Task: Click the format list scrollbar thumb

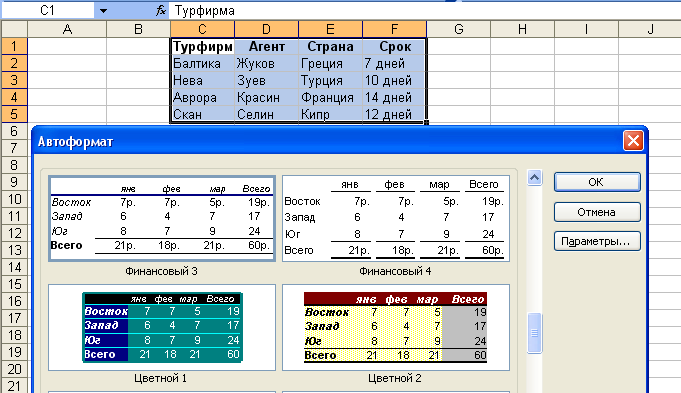Action: [x=535, y=333]
